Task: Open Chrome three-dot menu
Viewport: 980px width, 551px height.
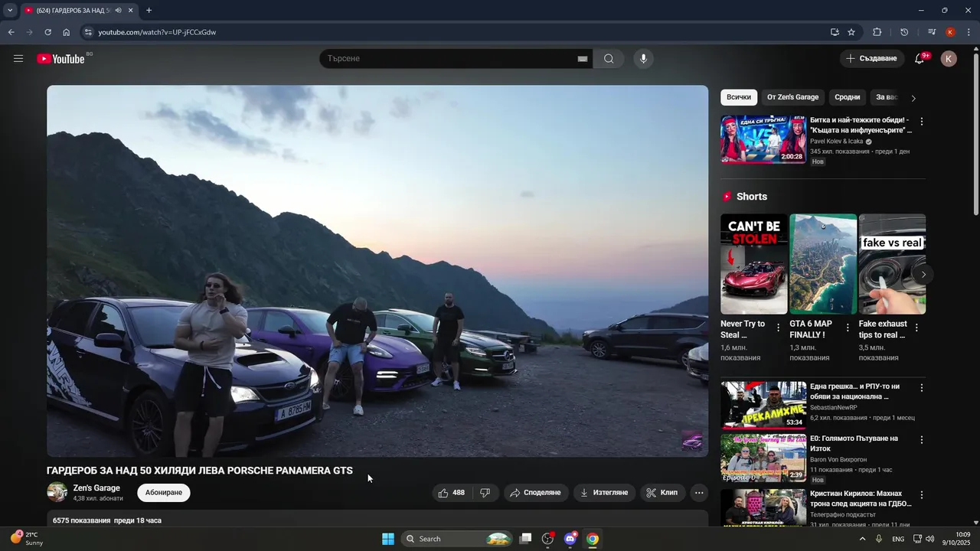Action: (969, 32)
